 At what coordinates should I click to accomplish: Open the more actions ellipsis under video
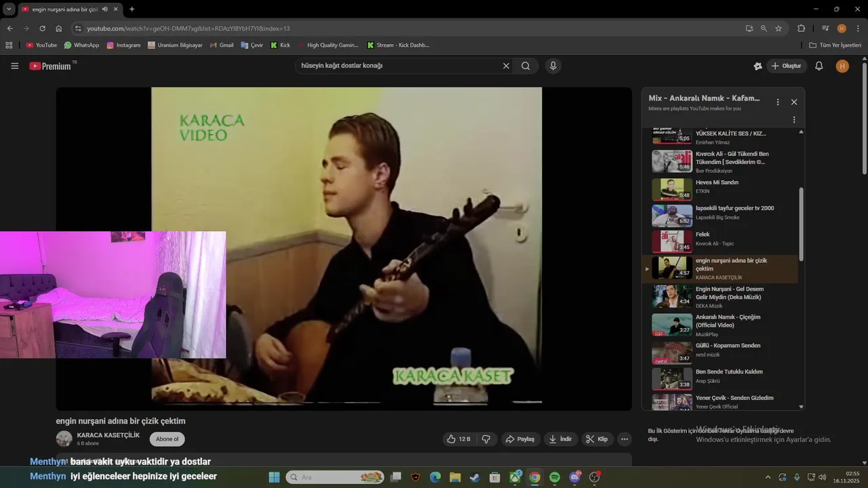625,439
